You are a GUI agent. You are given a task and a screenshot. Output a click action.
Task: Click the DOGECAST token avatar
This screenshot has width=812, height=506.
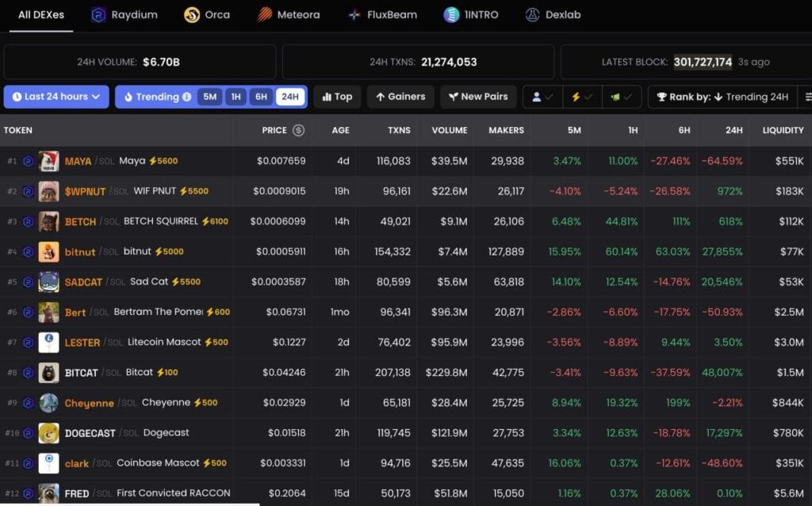click(48, 433)
